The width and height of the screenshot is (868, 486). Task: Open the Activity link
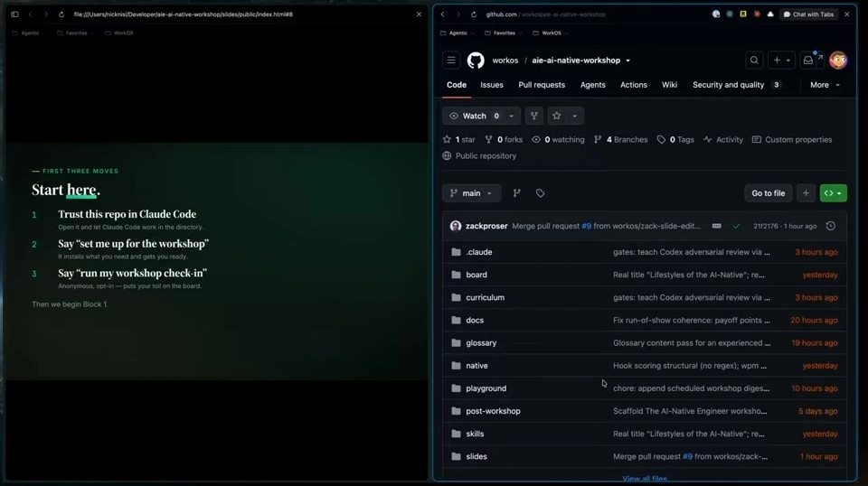click(723, 139)
